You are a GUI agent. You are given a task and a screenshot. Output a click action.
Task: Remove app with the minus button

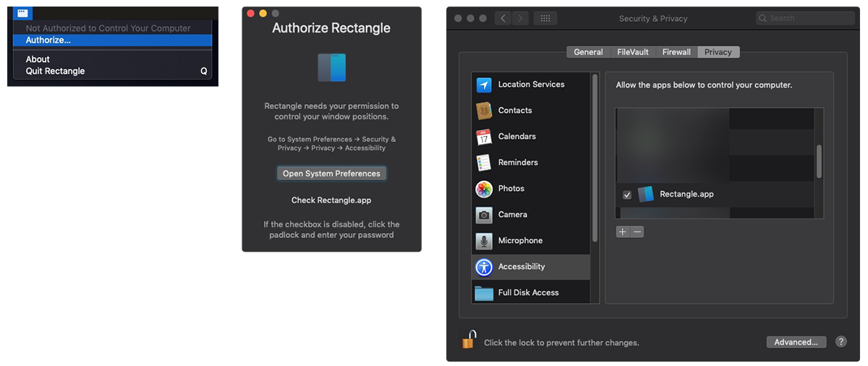pos(637,232)
